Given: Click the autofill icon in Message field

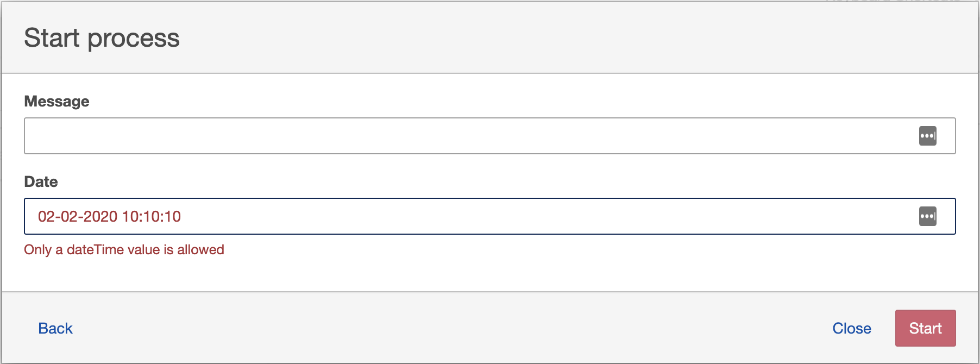Looking at the screenshot, I should tap(927, 136).
